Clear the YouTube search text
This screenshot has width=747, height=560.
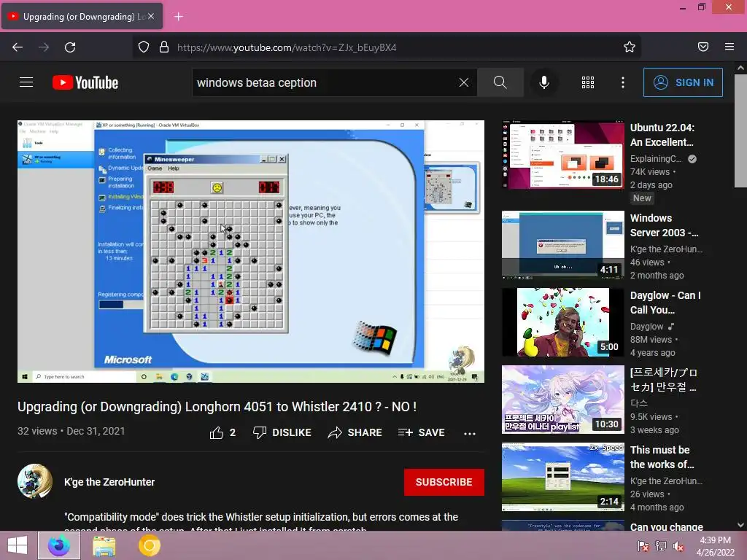pos(463,82)
